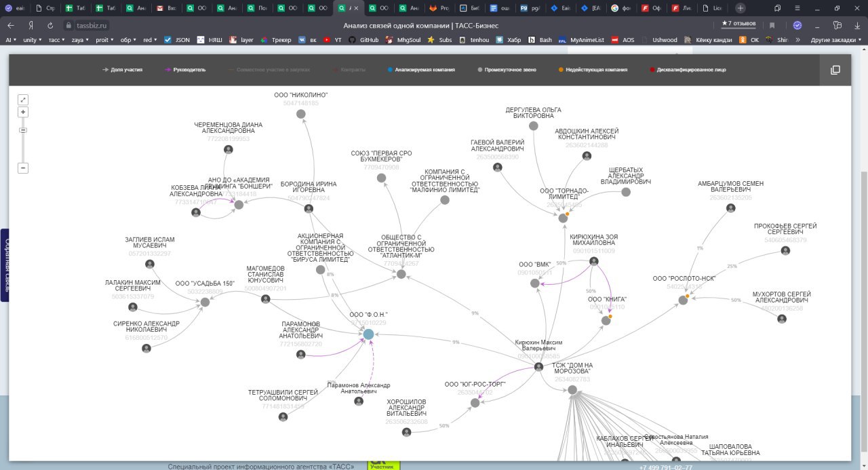Open the "Обратная связь" side tab
868x470 pixels.
tap(6, 265)
